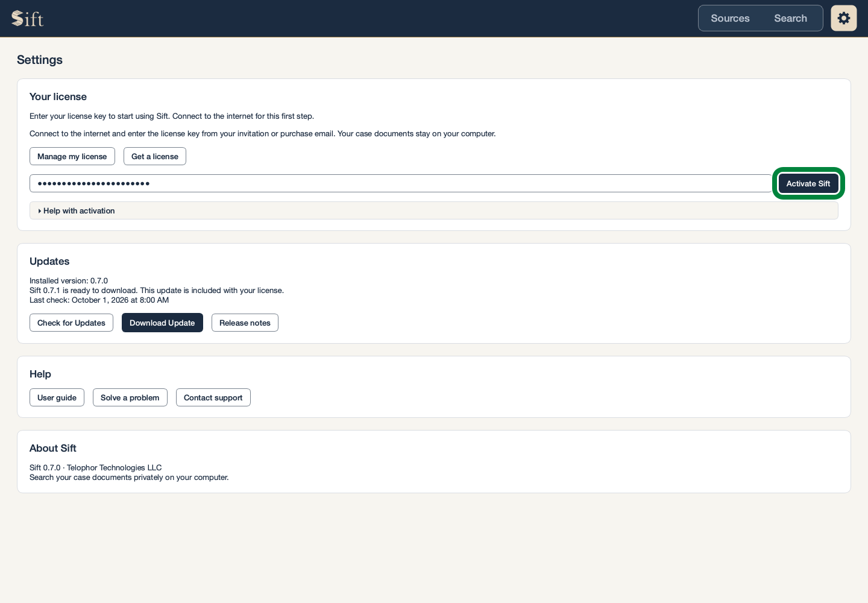Click the "Installed version: 0.7.0" text
This screenshot has width=868, height=603.
[69, 280]
